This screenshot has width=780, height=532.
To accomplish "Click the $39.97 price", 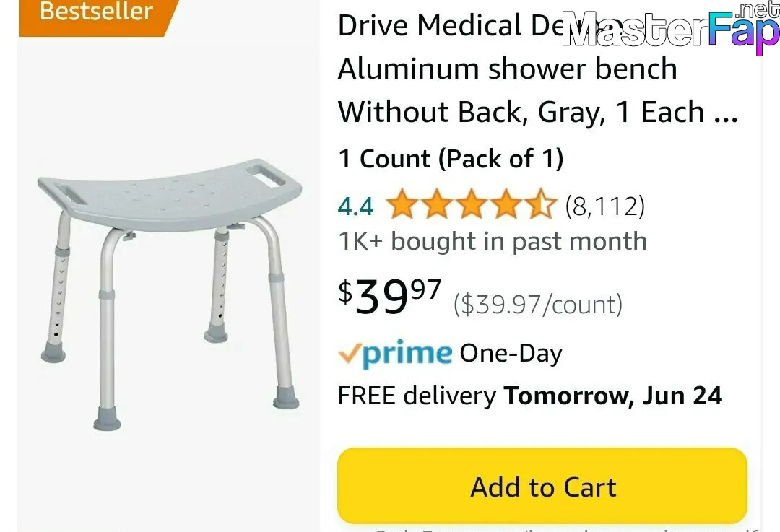I will [x=389, y=297].
